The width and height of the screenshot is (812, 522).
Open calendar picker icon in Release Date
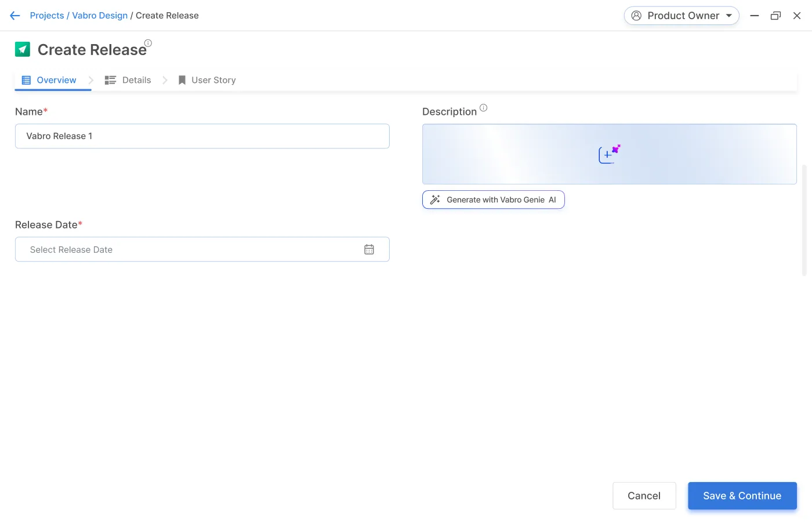(x=369, y=249)
